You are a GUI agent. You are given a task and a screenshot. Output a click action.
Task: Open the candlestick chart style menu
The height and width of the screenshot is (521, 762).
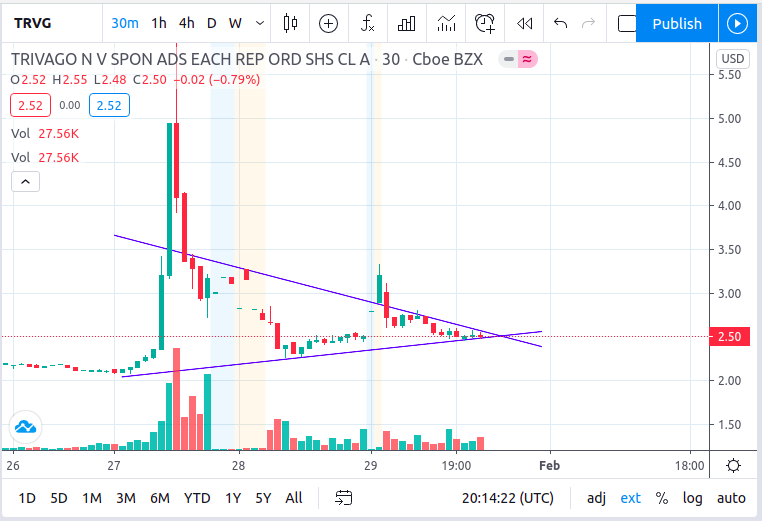click(291, 23)
